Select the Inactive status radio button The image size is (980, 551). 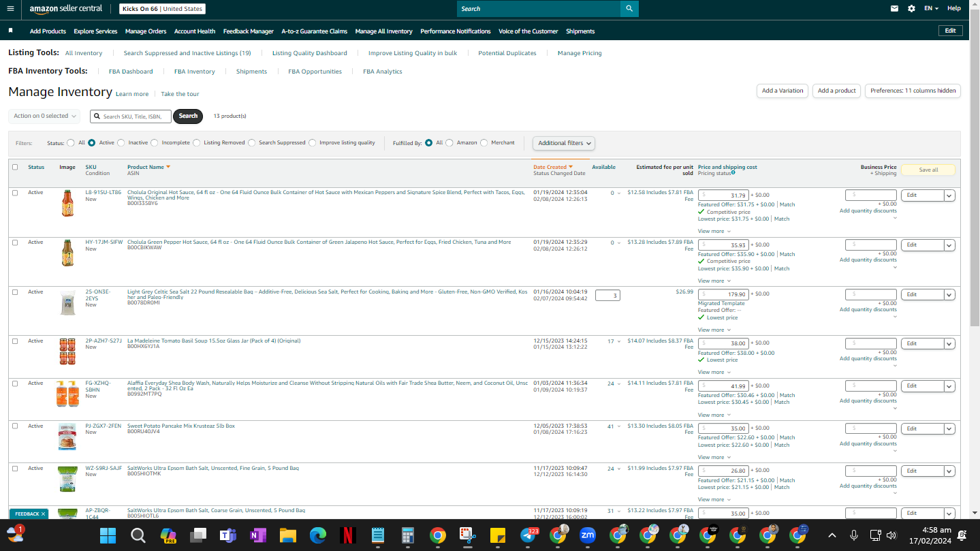click(121, 143)
